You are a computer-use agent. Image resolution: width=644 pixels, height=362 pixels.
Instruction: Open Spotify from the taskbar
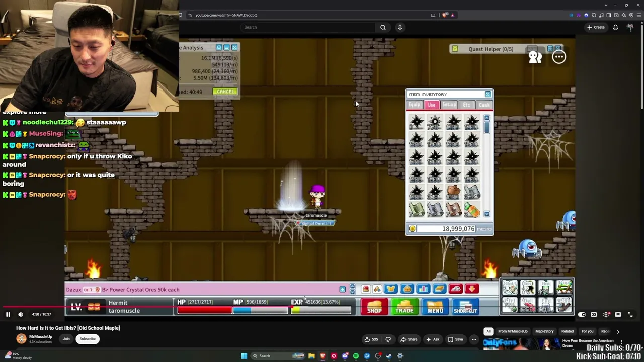(356, 356)
